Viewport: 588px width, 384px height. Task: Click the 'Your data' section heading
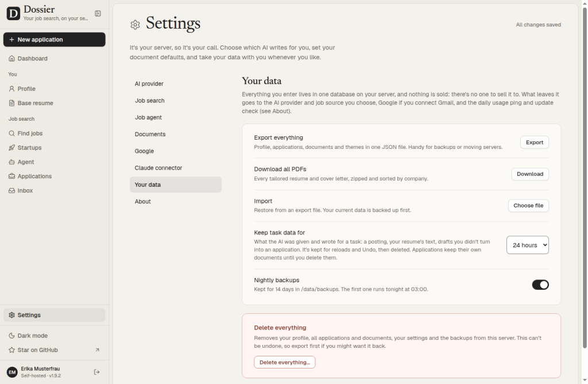pyautogui.click(x=261, y=80)
